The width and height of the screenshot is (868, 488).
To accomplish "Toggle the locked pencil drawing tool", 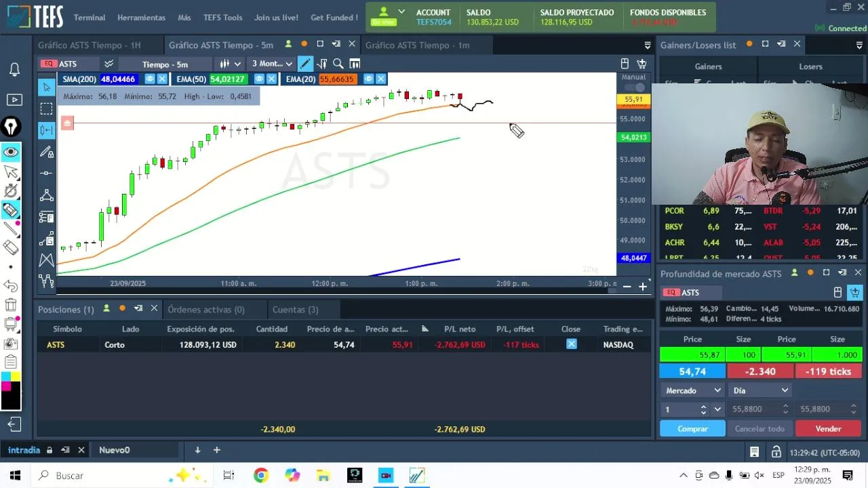I will point(46,152).
